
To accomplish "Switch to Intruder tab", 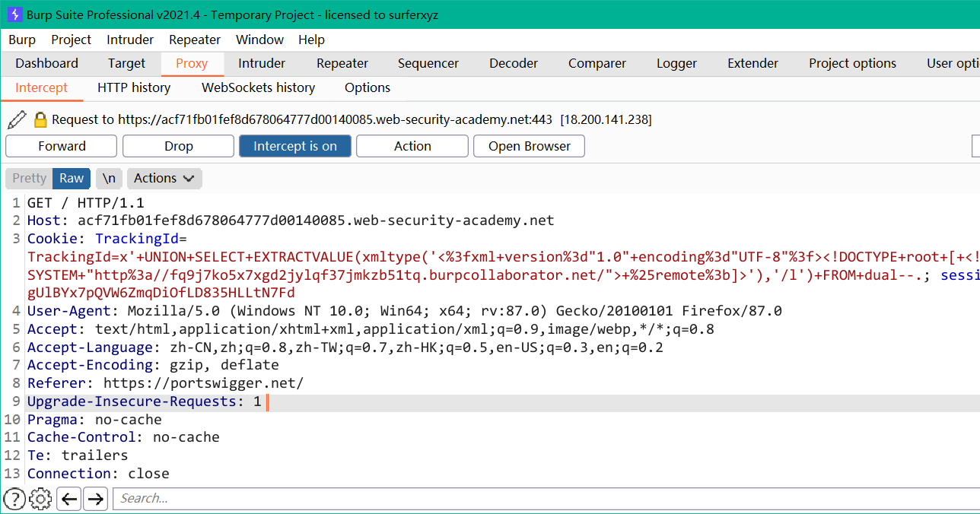I will tap(262, 63).
